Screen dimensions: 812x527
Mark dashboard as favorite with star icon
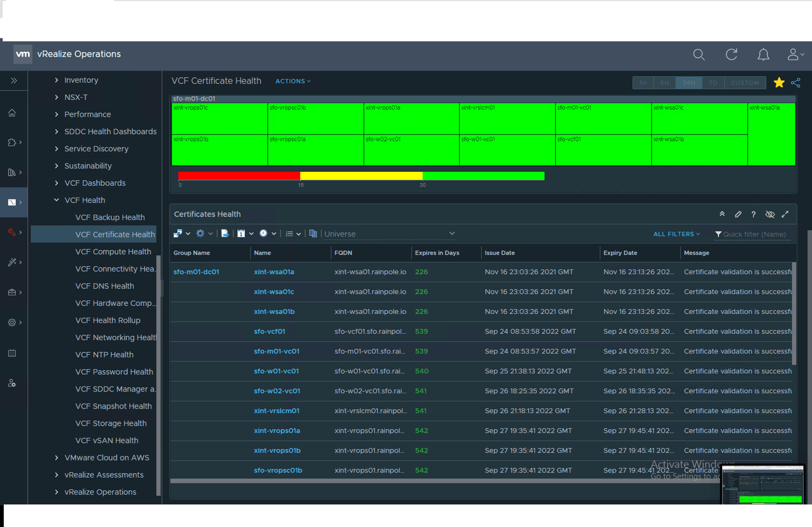(x=779, y=82)
